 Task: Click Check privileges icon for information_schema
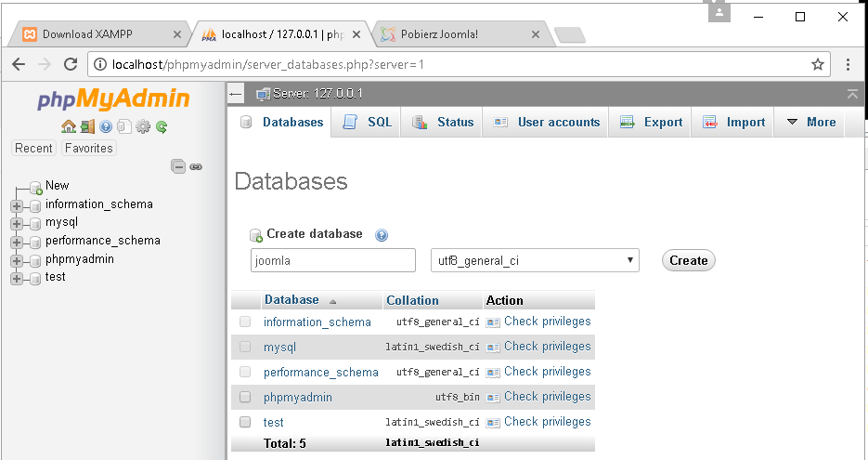493,322
